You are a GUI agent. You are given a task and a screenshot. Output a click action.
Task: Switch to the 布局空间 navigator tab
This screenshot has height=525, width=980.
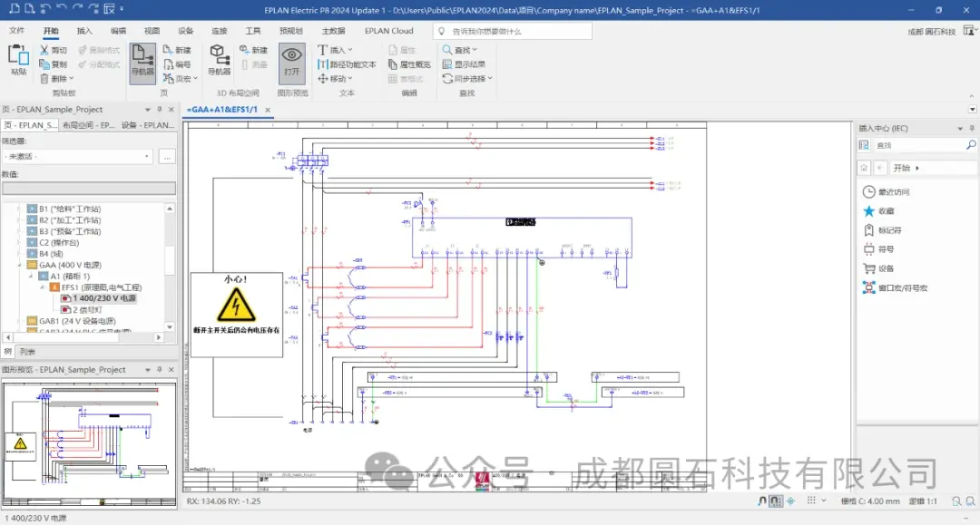click(88, 125)
